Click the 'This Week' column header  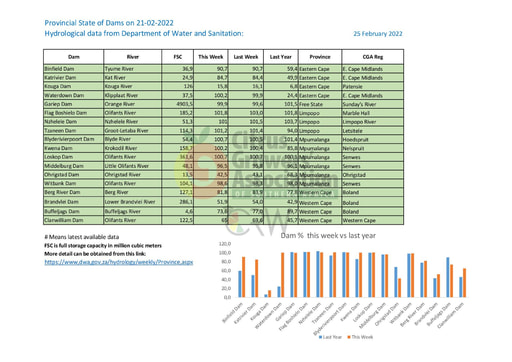pyautogui.click(x=211, y=57)
